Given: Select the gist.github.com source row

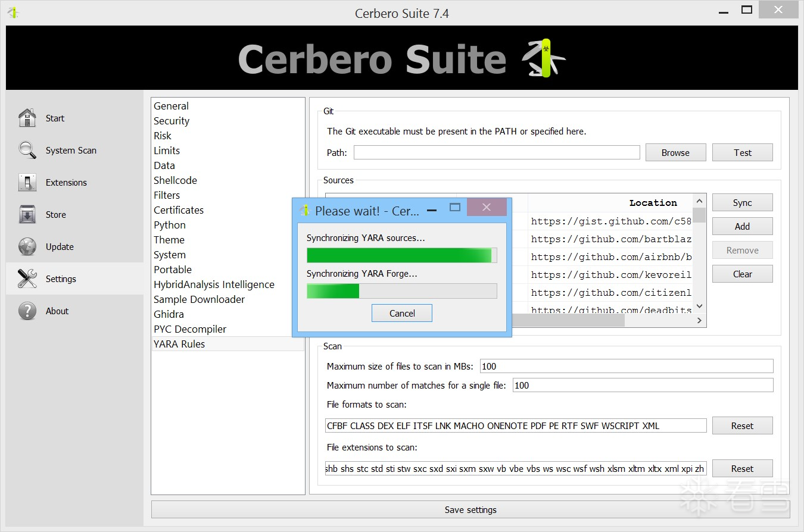Looking at the screenshot, I should click(x=610, y=221).
